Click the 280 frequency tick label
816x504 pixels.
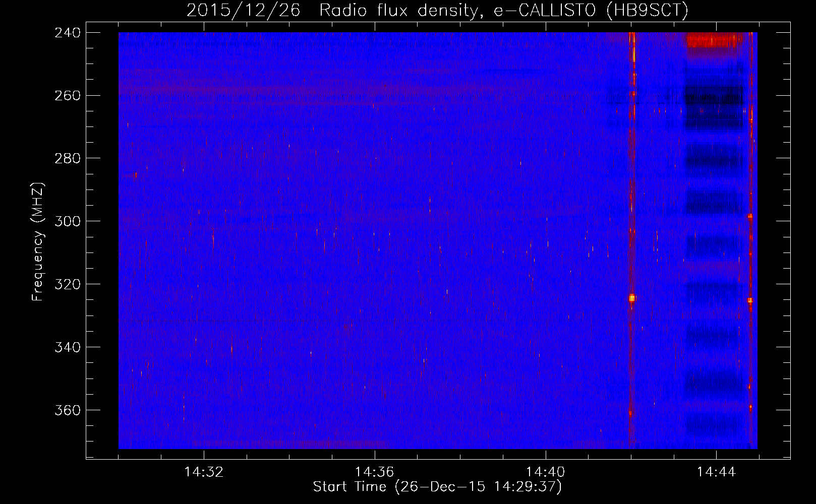point(68,158)
